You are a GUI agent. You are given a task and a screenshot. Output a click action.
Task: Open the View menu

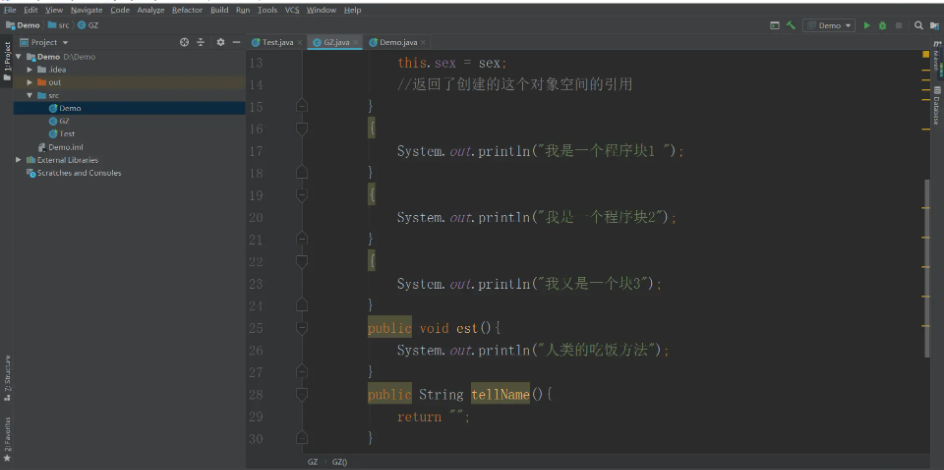click(x=54, y=10)
